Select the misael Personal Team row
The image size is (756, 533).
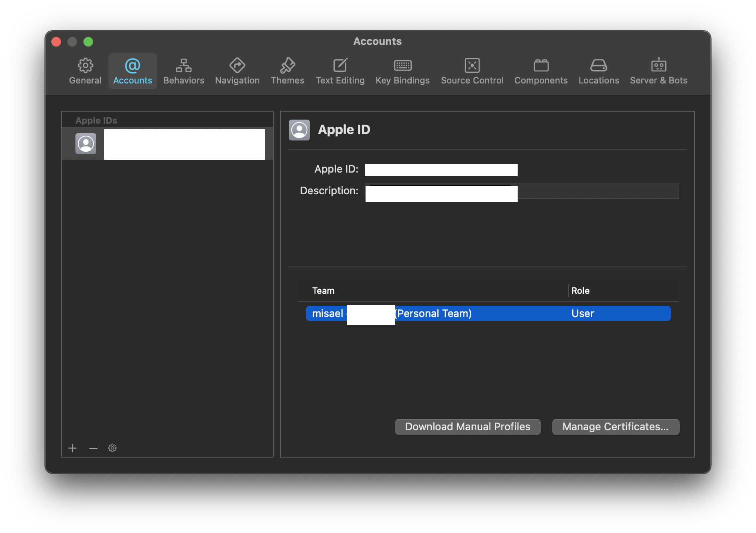pos(488,313)
